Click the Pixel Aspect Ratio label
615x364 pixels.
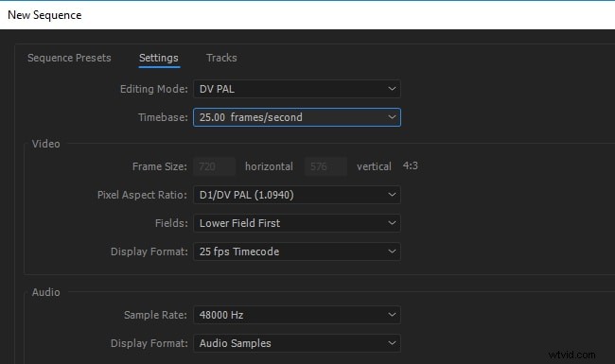pyautogui.click(x=142, y=195)
